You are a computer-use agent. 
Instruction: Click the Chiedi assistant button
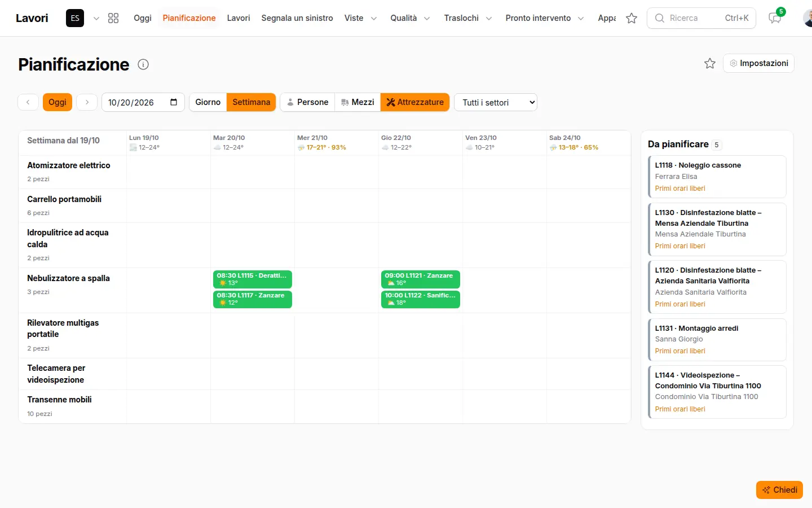pos(779,490)
